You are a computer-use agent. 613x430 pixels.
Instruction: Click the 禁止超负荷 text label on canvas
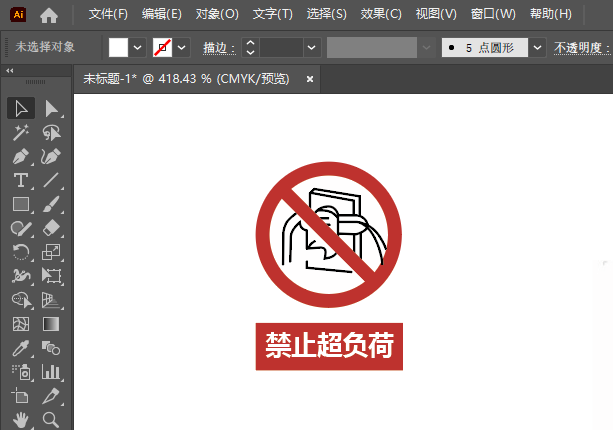pos(329,346)
